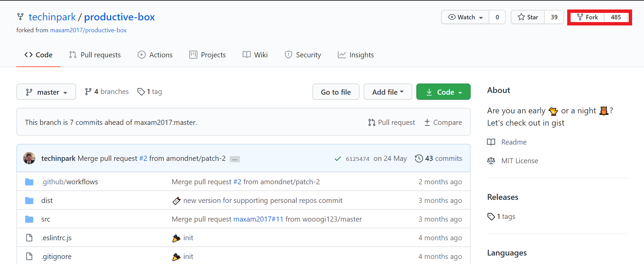Click the dist folder icon
Viewport: 644px width, 264px height.
pos(29,201)
